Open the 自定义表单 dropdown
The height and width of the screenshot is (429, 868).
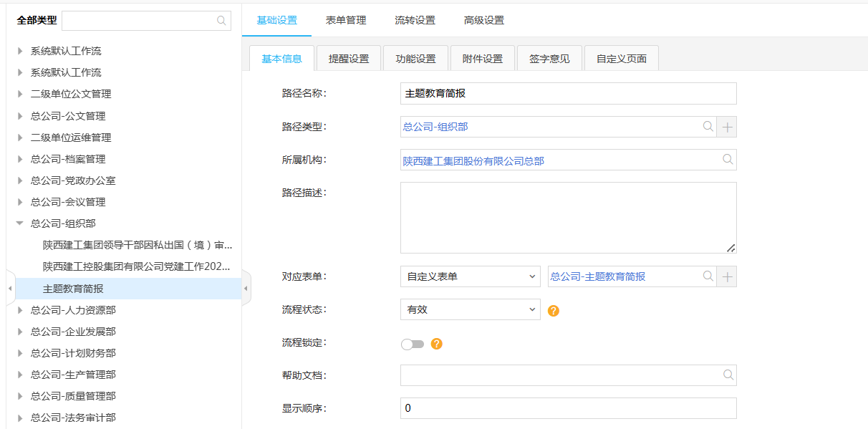point(470,276)
